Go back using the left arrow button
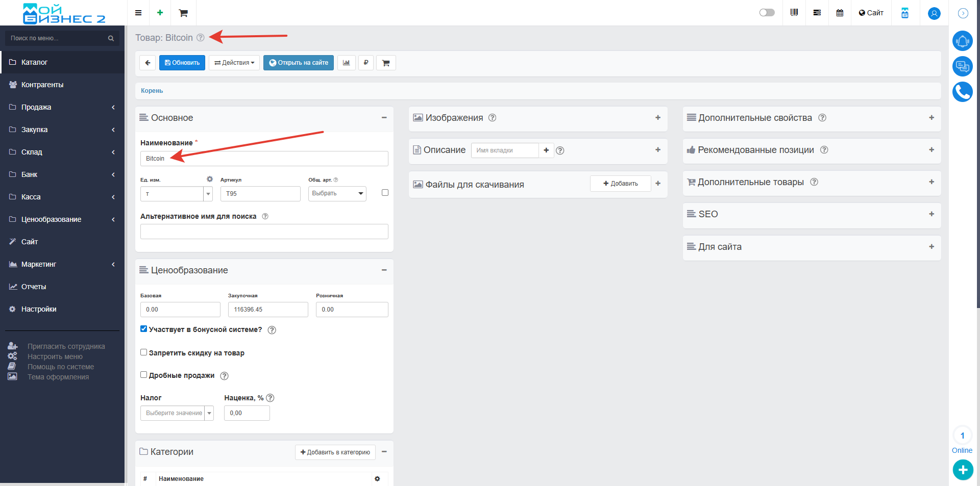The image size is (980, 486). pyautogui.click(x=148, y=63)
